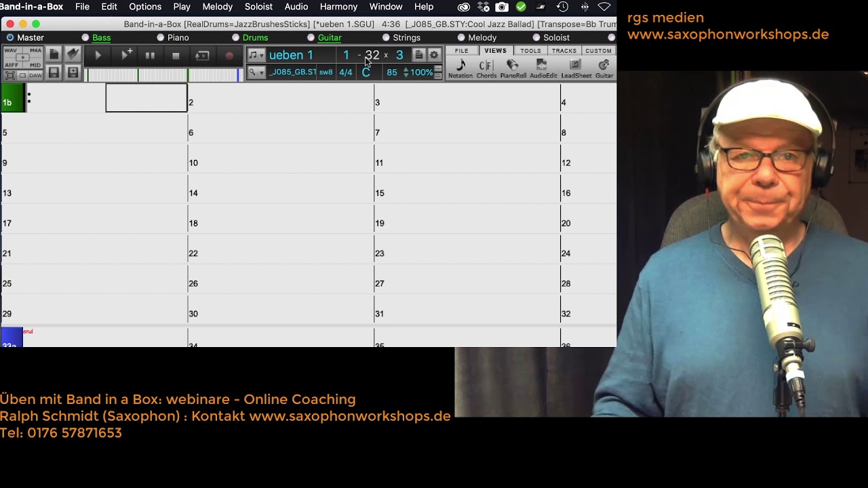Image resolution: width=868 pixels, height=488 pixels.
Task: Select Piano track radio button
Action: pos(161,37)
